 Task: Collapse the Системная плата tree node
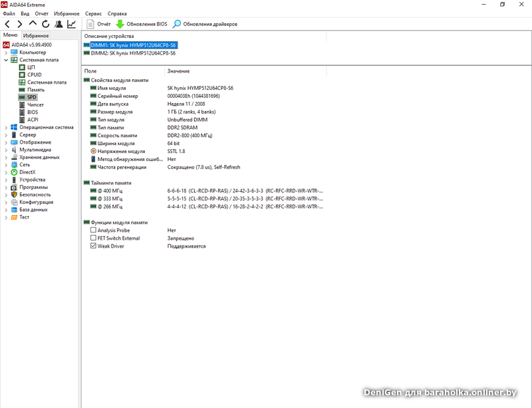(x=6, y=60)
